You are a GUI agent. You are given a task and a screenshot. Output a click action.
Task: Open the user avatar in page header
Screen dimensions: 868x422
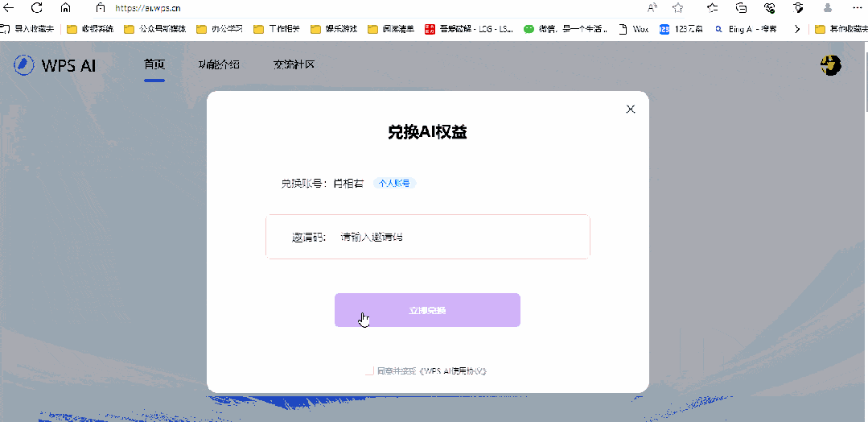(x=830, y=65)
